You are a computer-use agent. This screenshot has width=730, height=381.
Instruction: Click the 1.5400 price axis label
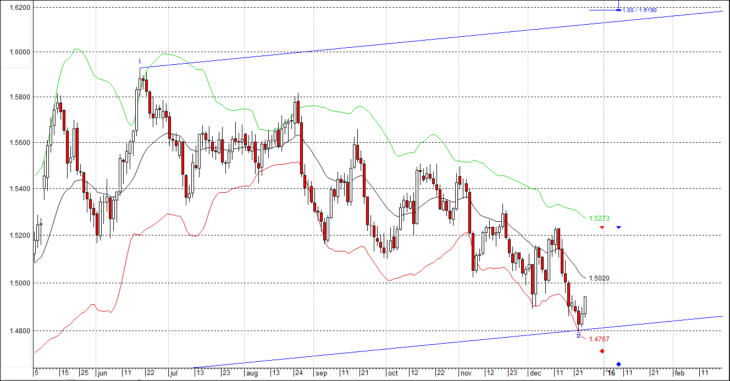click(20, 189)
